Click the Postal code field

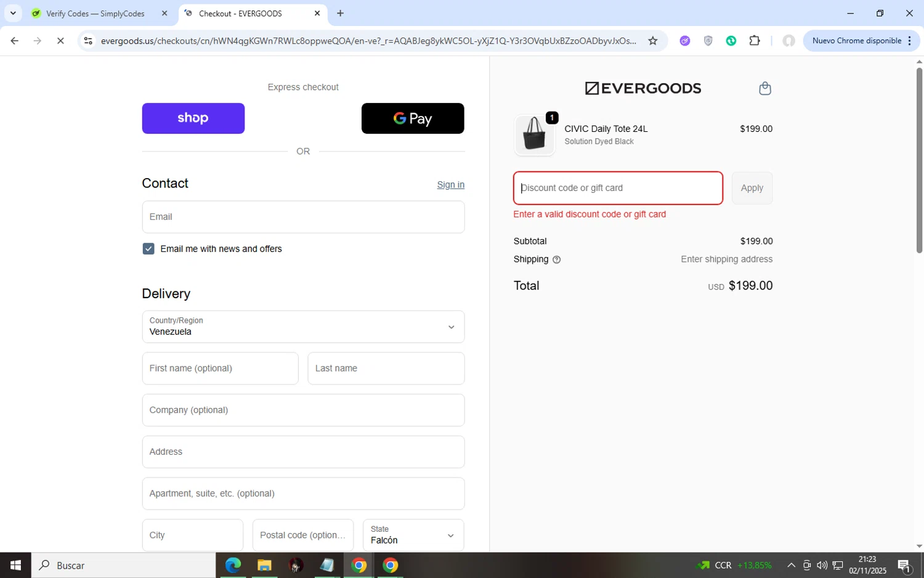tap(303, 535)
